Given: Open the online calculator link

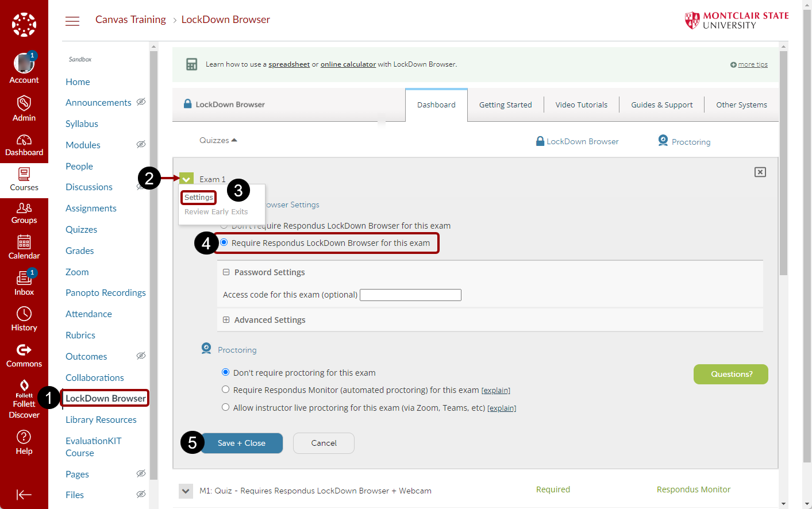Looking at the screenshot, I should coord(348,64).
